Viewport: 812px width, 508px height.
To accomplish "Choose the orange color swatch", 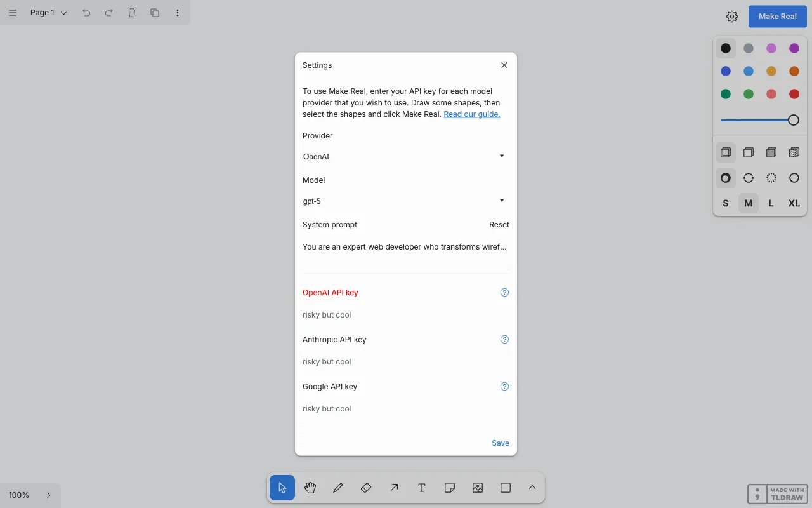I will [794, 71].
